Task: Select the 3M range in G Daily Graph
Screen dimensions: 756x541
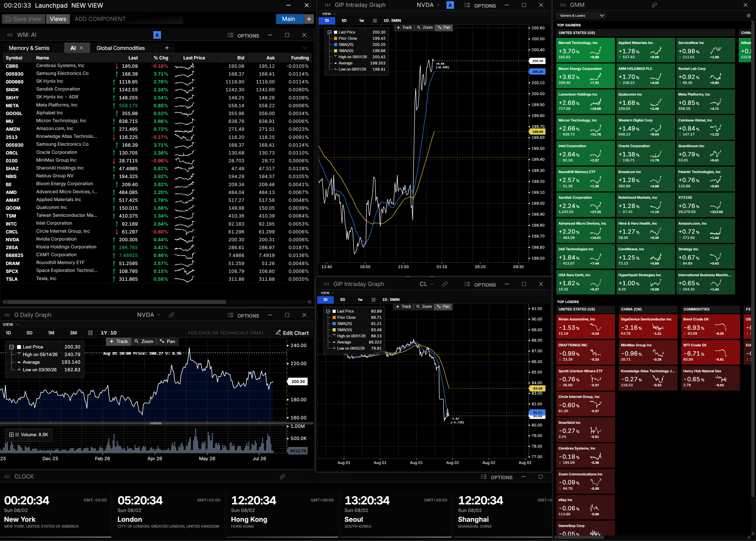Action: click(73, 333)
